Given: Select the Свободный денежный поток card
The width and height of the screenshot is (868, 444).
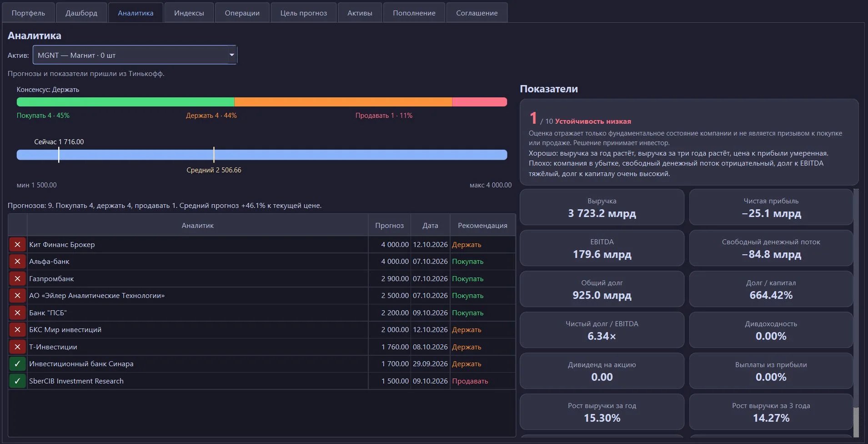Looking at the screenshot, I should 771,248.
